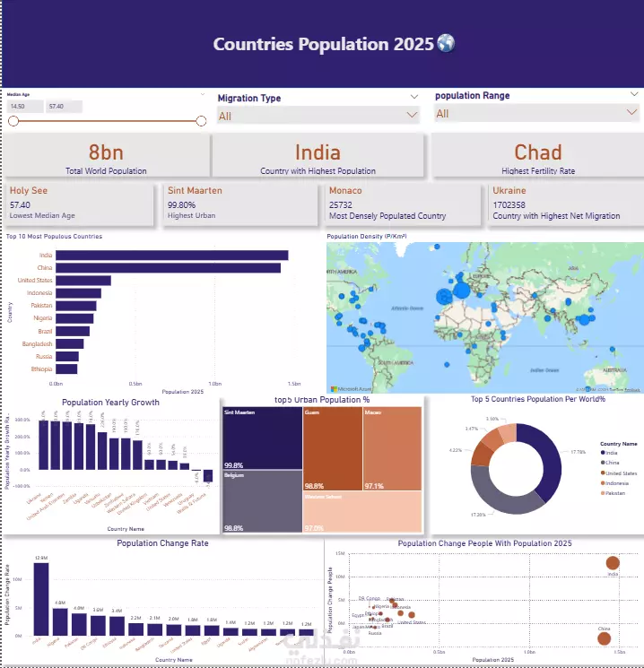Click the Median Age slider right handle

[x=201, y=121]
